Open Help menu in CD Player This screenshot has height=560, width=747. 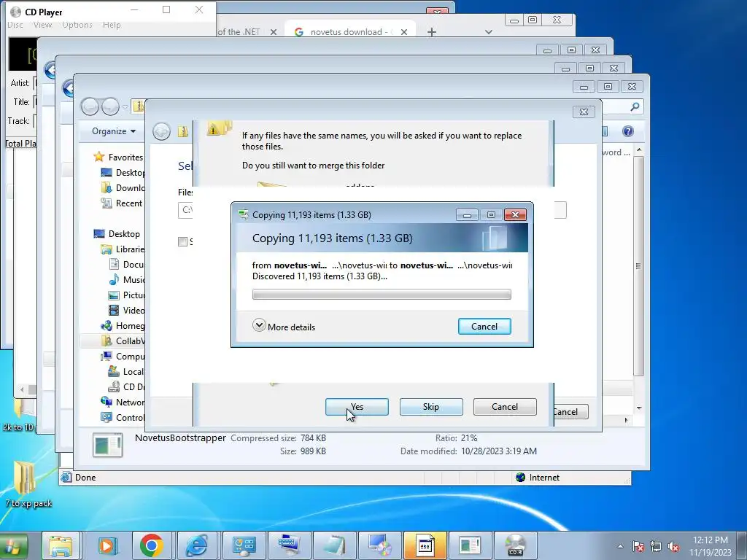tap(112, 25)
